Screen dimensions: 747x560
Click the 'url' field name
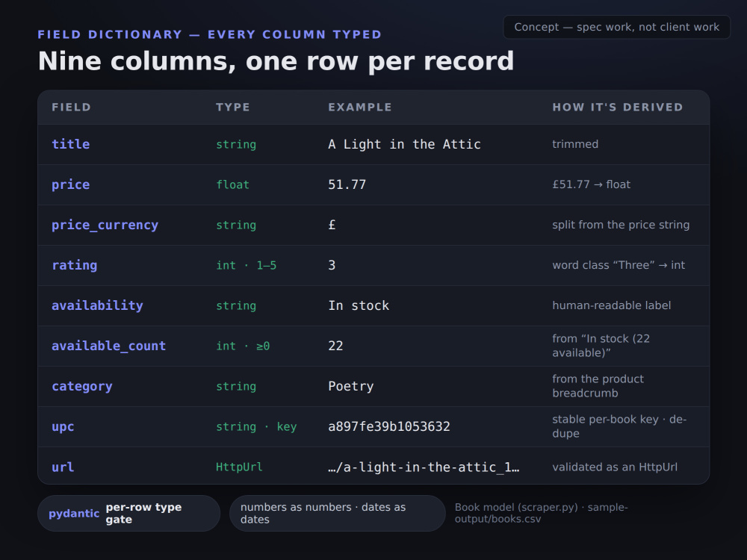pyautogui.click(x=63, y=467)
